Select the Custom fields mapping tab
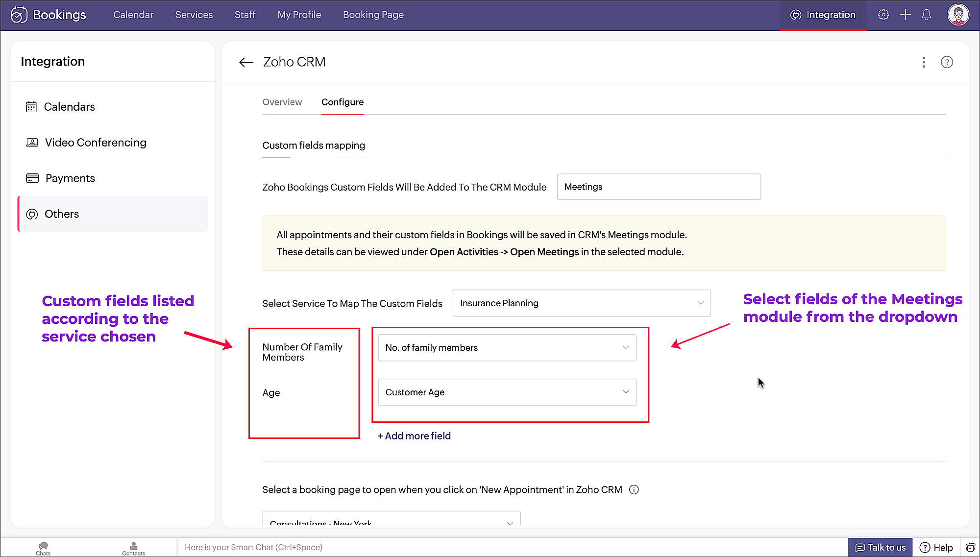 [x=314, y=145]
